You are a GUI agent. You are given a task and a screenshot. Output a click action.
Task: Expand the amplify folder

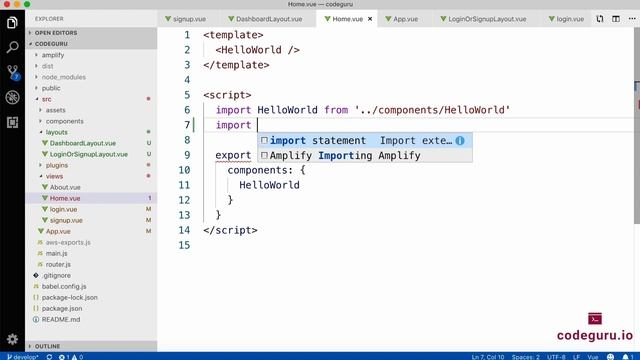click(91, 55)
